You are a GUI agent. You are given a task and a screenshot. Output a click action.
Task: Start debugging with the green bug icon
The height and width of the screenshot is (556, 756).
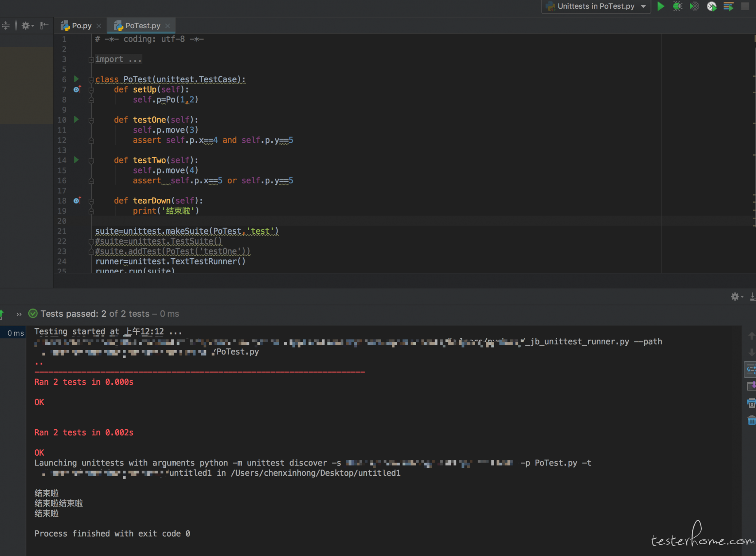click(677, 6)
